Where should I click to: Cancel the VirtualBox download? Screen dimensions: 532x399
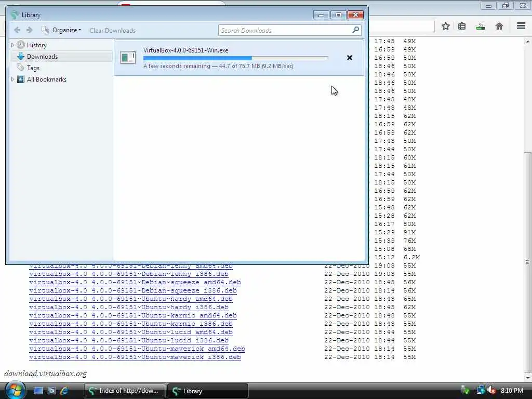pos(350,58)
